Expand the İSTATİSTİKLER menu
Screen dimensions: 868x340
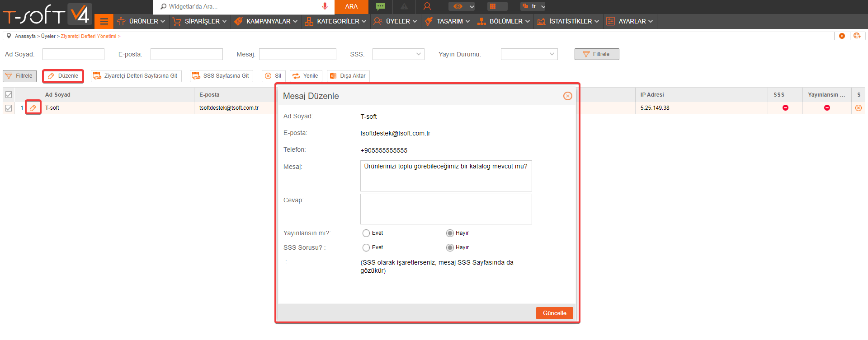pyautogui.click(x=568, y=21)
